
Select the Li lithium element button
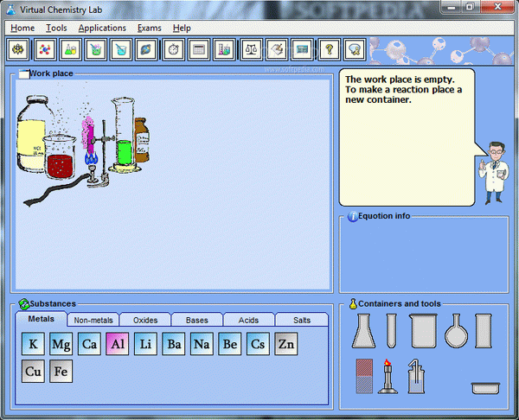pyautogui.click(x=145, y=344)
